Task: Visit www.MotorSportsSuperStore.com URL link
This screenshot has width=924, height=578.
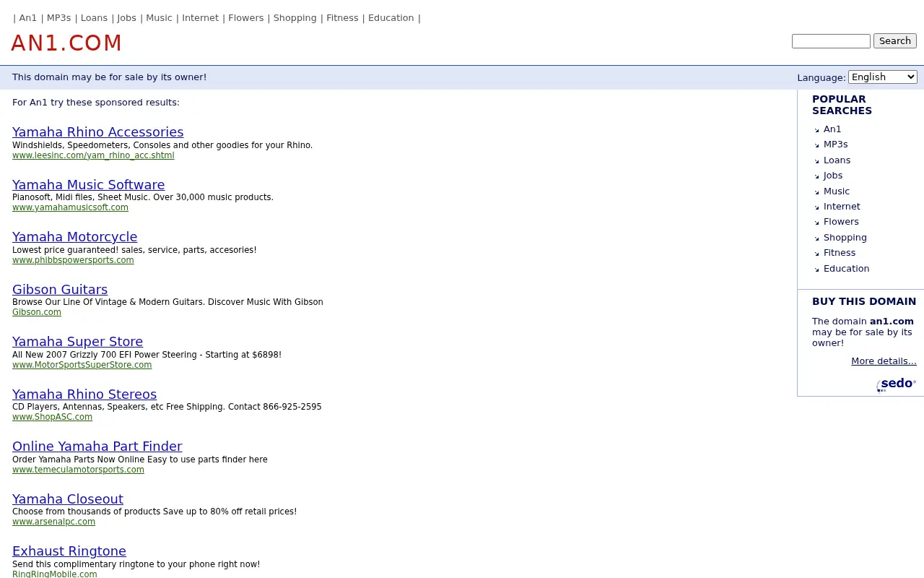Action: click(x=82, y=365)
